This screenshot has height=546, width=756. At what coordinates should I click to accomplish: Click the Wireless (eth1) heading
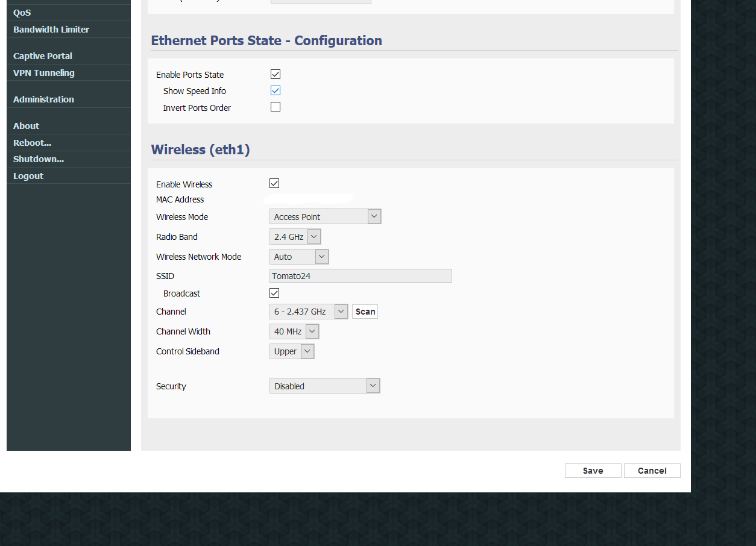[x=200, y=149]
